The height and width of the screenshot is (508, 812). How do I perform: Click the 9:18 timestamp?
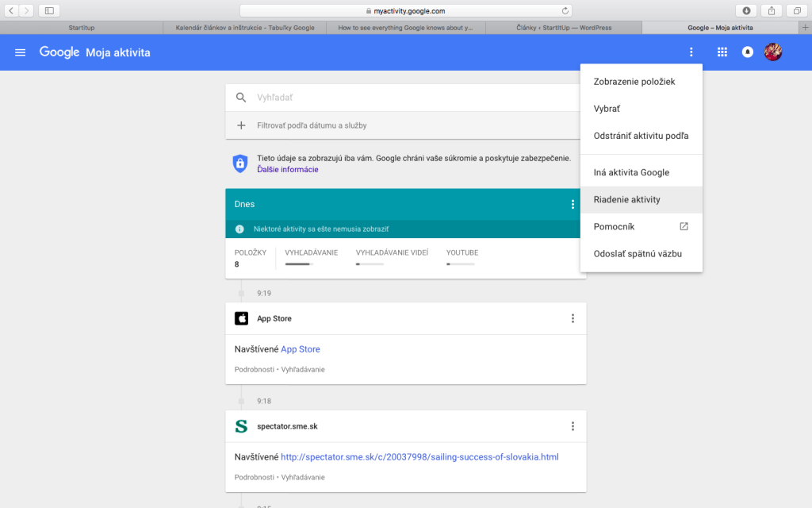[x=264, y=401]
